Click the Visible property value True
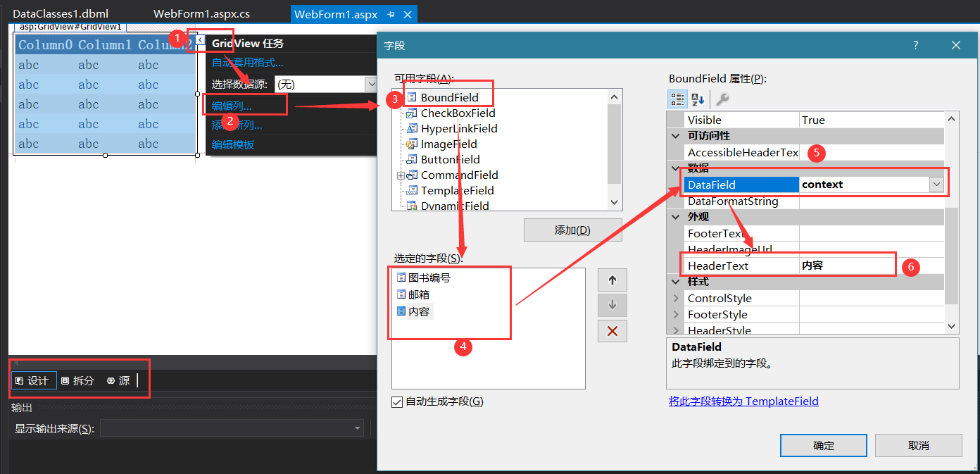Screen dimensions: 980x474 872,120
